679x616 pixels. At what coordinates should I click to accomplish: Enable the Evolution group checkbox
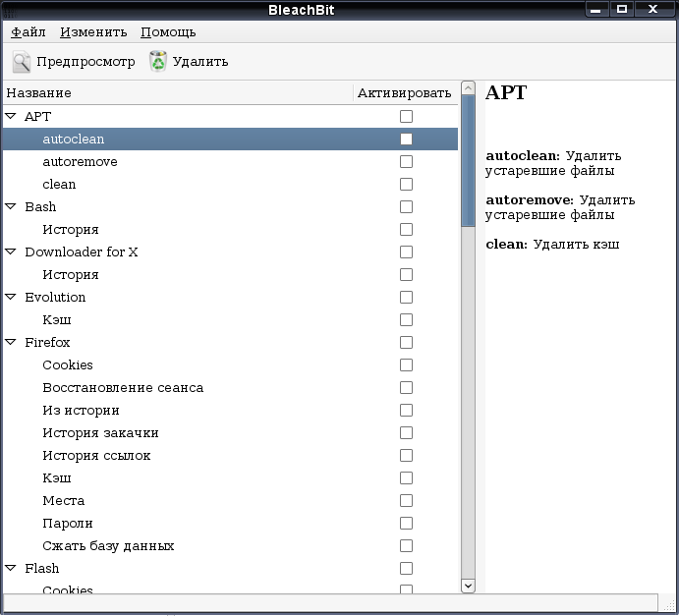point(406,298)
